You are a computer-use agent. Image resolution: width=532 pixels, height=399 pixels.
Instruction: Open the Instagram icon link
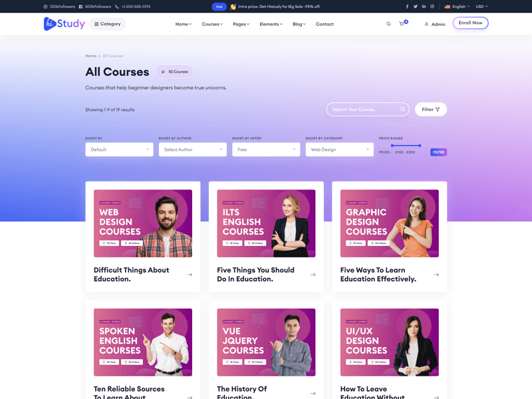click(x=432, y=7)
